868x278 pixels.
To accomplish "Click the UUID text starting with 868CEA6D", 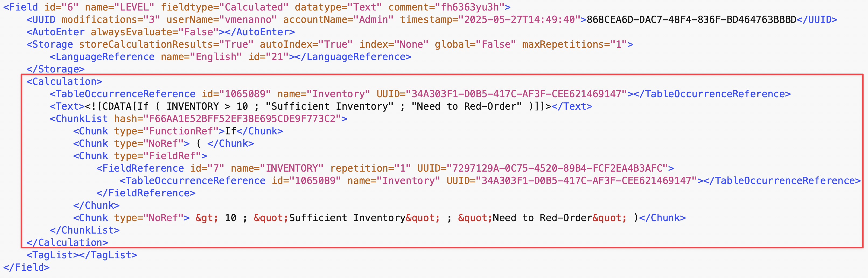I will click(x=691, y=20).
